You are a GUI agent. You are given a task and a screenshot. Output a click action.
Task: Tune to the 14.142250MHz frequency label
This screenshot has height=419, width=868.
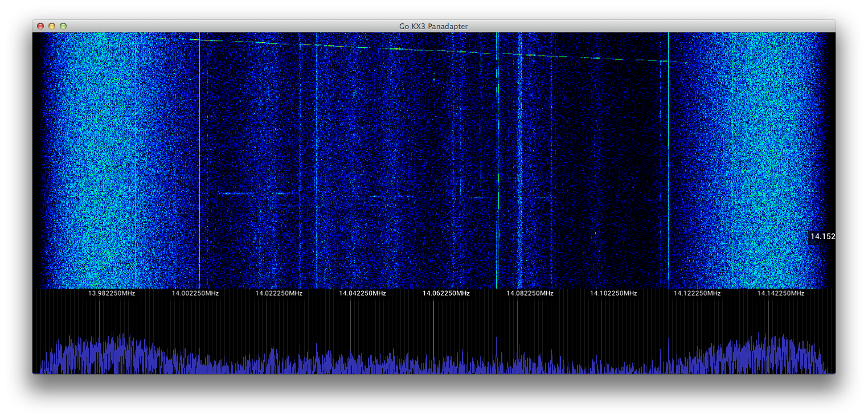pos(780,294)
